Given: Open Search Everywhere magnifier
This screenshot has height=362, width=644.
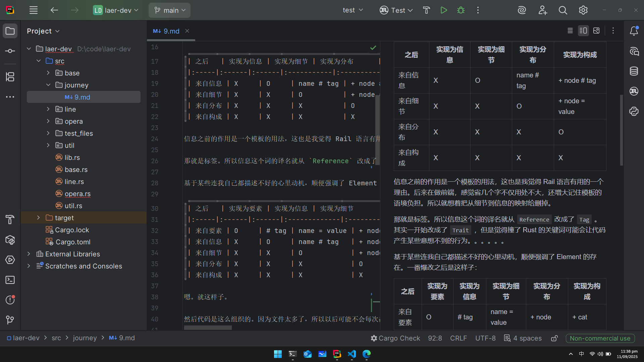Looking at the screenshot, I should (x=563, y=10).
